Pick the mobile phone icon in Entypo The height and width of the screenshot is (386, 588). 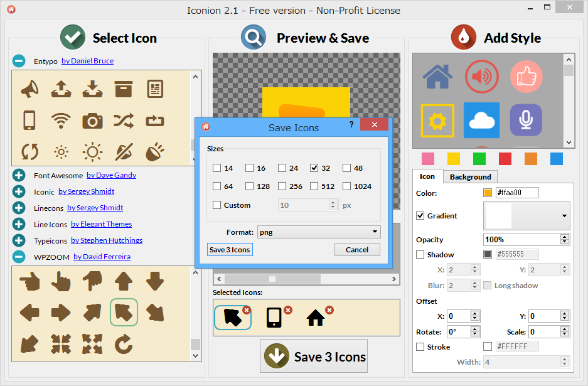(29, 121)
